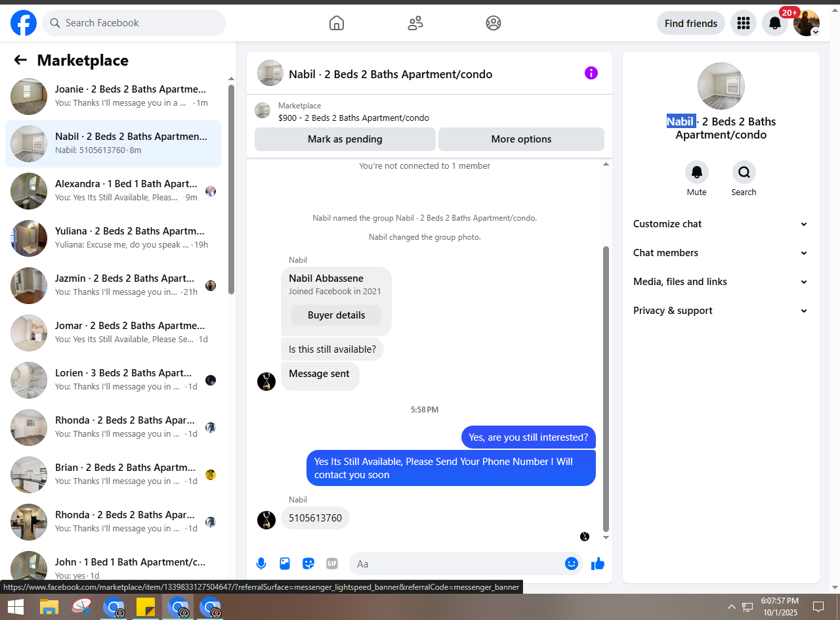Mute the conversation with the bell icon
The height and width of the screenshot is (620, 840).
(697, 172)
